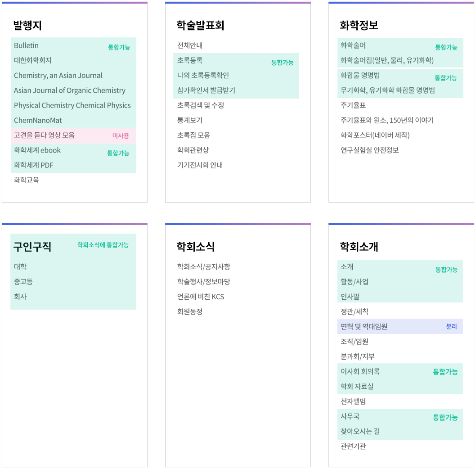Open 초록검색 및 수정 item
This screenshot has width=476, height=469.
coord(200,105)
